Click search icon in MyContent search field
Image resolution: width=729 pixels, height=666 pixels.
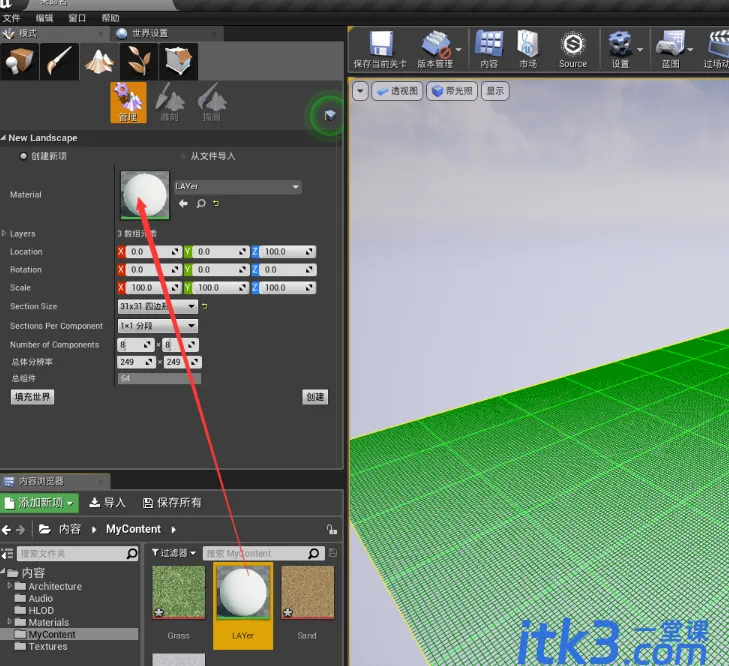pyautogui.click(x=314, y=553)
